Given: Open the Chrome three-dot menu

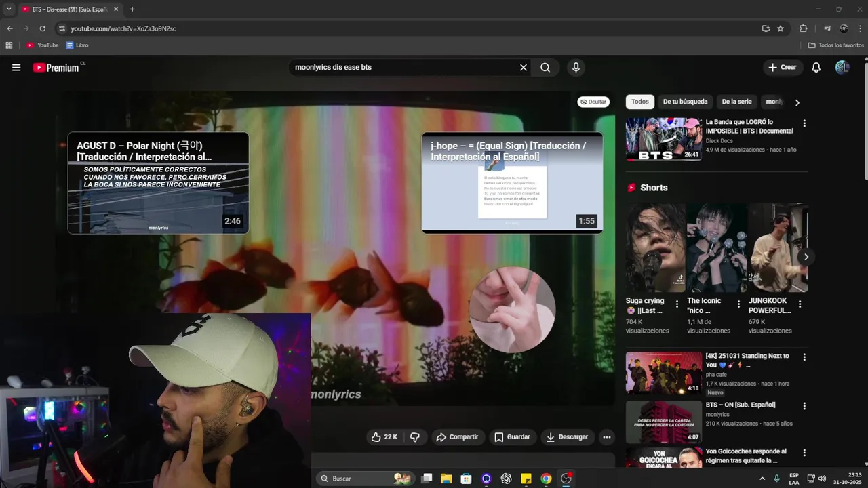Looking at the screenshot, I should 860,28.
